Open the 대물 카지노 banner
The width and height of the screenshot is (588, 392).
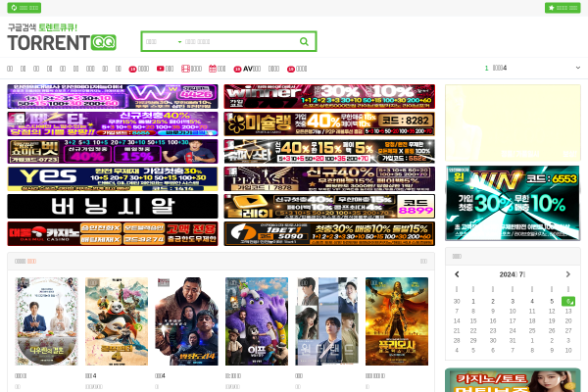113,233
